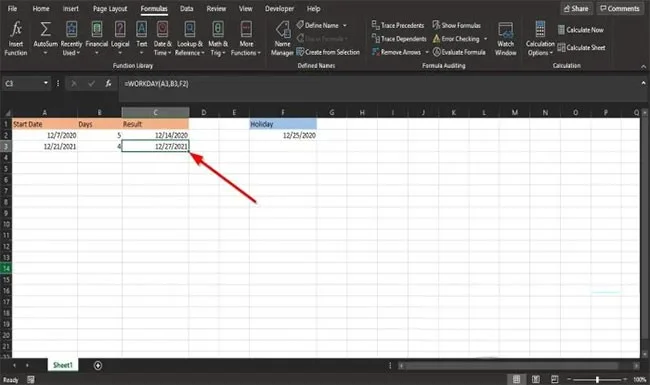Click Calculate Now
This screenshot has height=385, width=650.
point(581,30)
